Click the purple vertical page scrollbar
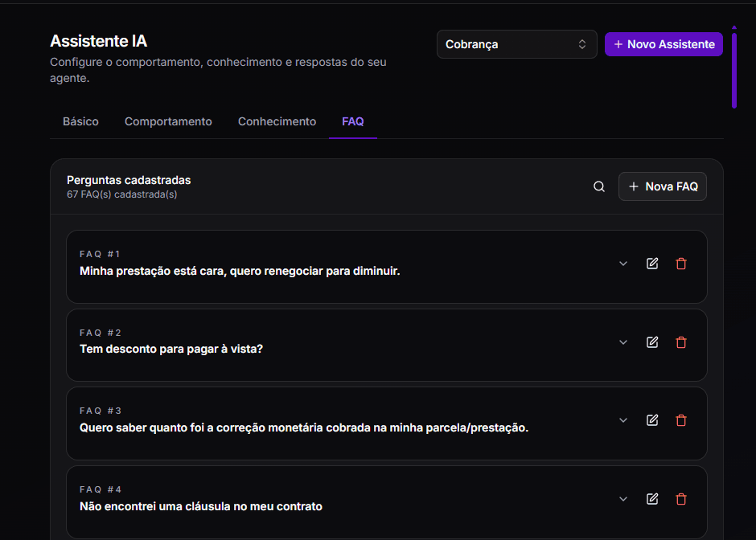Viewport: 756px width, 540px height. tap(733, 70)
